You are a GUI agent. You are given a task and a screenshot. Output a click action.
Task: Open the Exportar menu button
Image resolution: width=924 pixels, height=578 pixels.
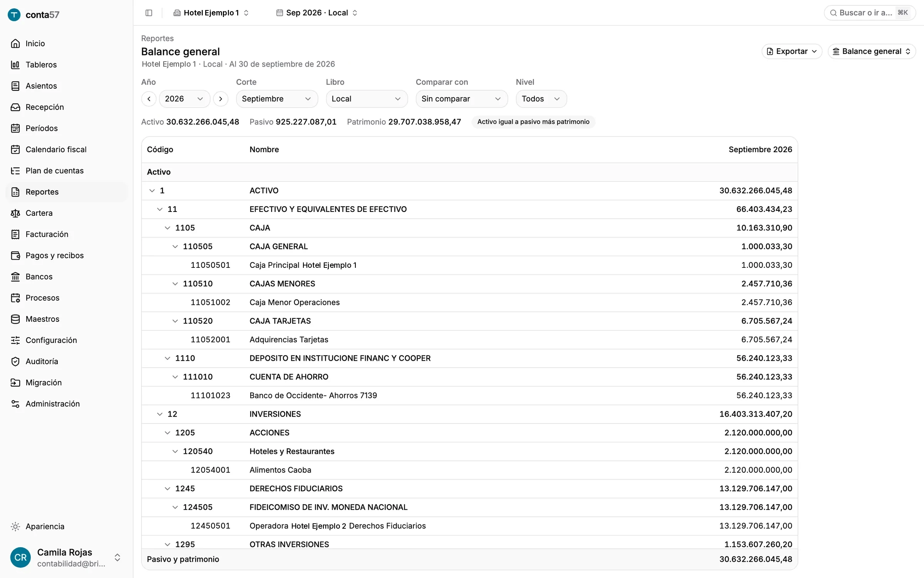[x=792, y=51]
